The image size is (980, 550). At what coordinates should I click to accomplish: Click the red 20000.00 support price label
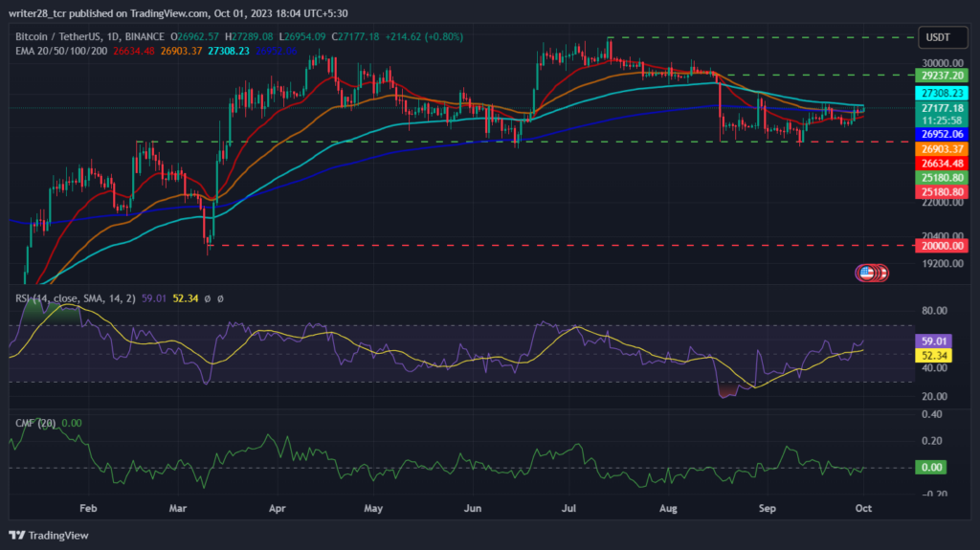[942, 246]
